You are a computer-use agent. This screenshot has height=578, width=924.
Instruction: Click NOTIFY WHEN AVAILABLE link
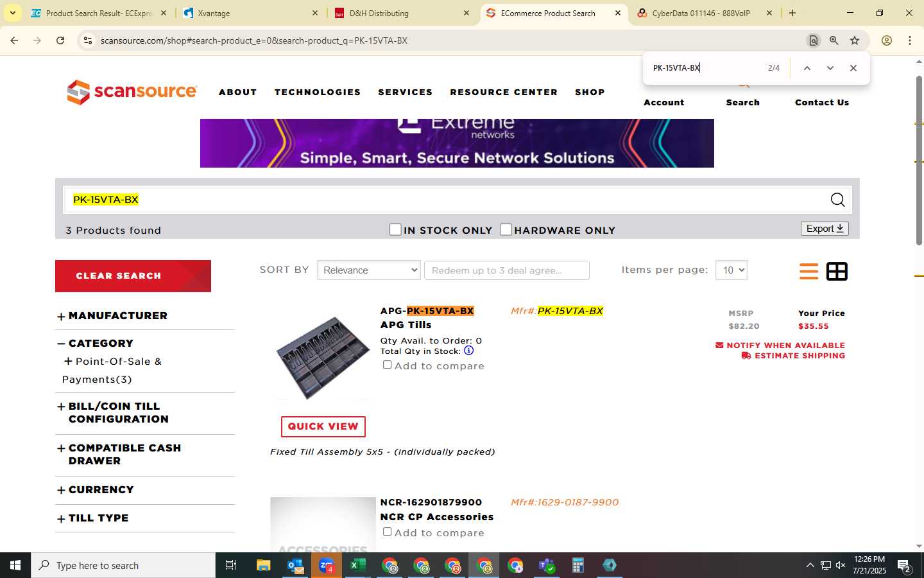pos(780,346)
